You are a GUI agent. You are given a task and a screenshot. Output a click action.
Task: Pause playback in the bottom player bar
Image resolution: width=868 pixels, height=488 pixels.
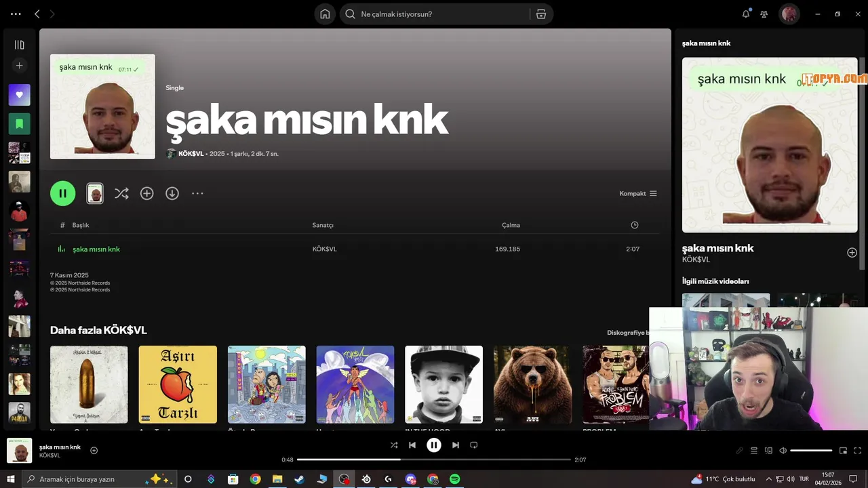[x=434, y=445]
